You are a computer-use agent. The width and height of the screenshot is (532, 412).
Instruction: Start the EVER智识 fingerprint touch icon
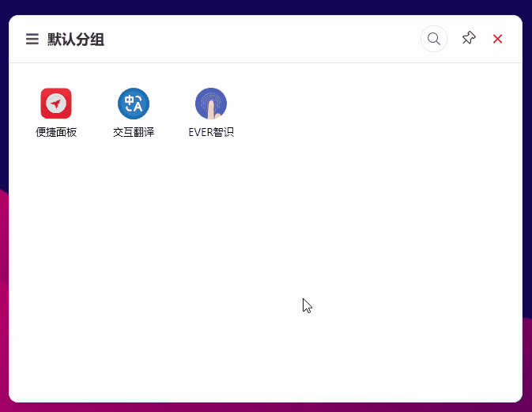point(211,104)
